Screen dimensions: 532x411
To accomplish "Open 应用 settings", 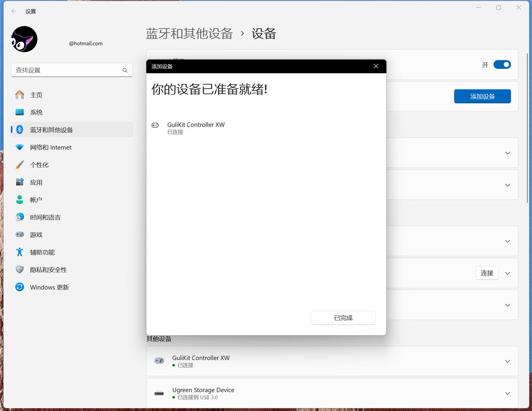I will [x=72, y=182].
